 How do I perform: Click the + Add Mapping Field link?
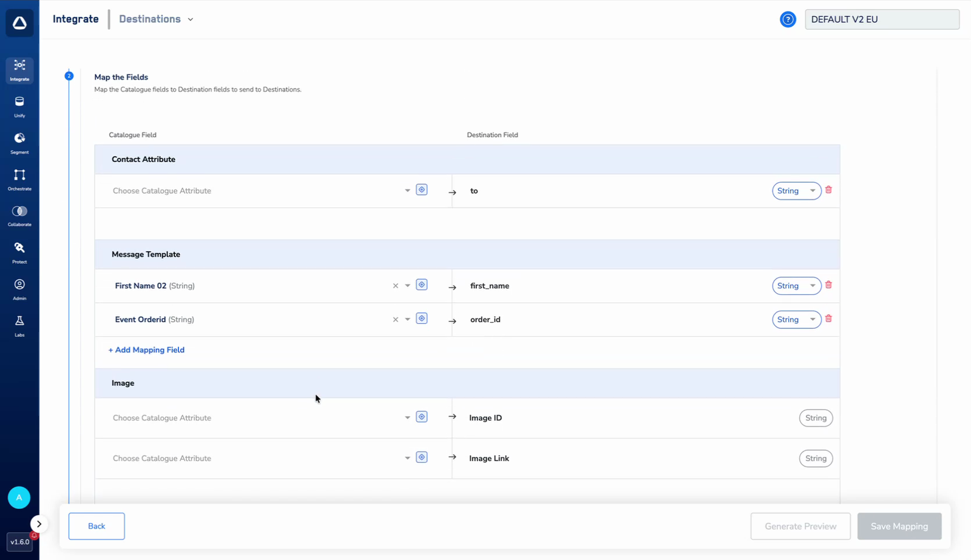pyautogui.click(x=146, y=350)
